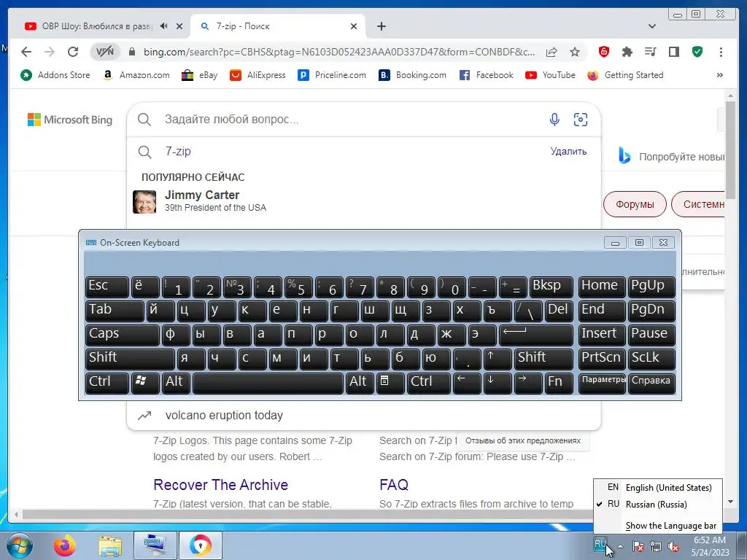Reload the Bing search page

pos(73,52)
